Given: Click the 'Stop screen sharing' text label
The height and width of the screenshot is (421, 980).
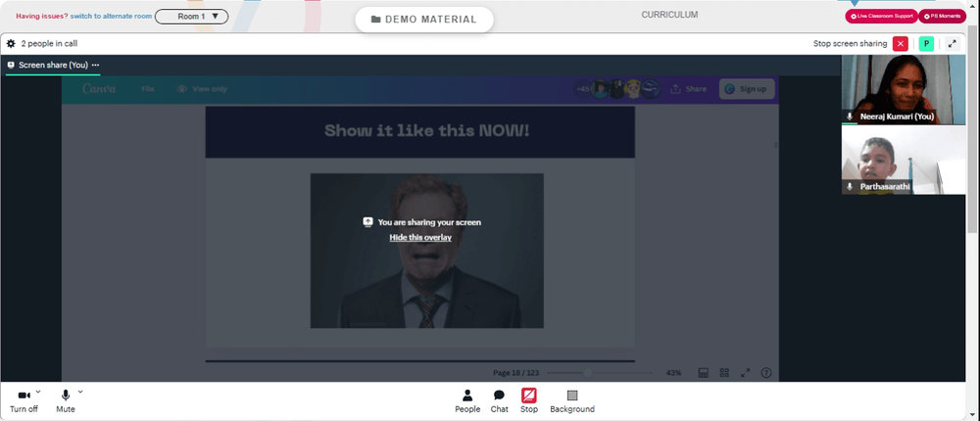Looking at the screenshot, I should click(x=850, y=44).
